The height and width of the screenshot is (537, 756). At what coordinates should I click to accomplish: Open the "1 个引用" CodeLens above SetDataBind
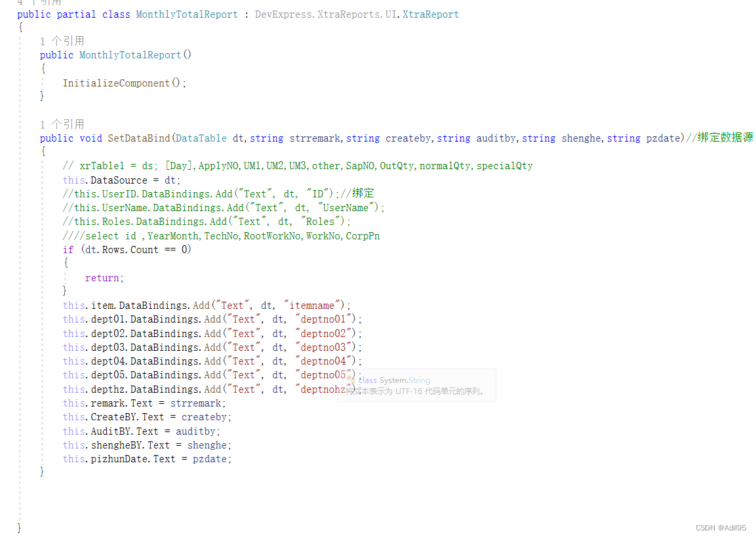click(62, 125)
